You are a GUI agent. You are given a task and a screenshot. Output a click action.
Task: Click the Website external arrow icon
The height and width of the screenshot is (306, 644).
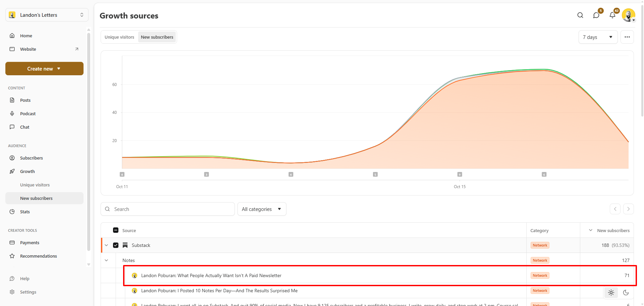(x=77, y=49)
